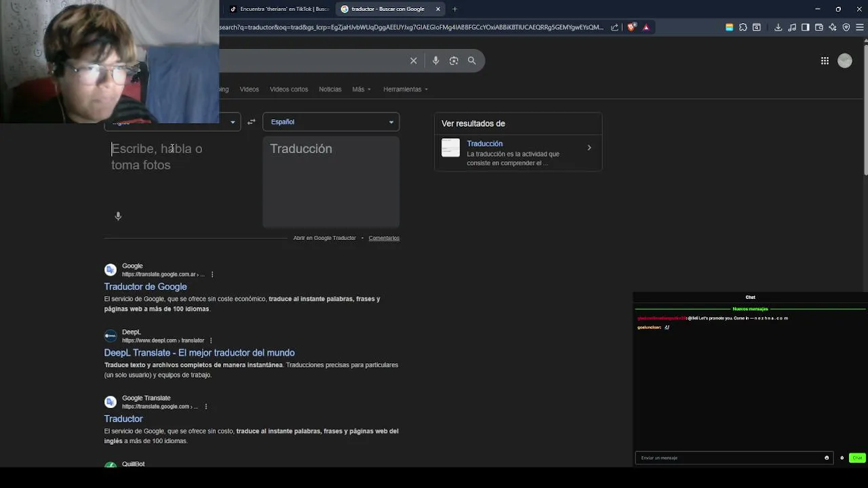Viewport: 868px width, 488px height.
Task: Toggle the browser sidebar panel
Action: 805,27
